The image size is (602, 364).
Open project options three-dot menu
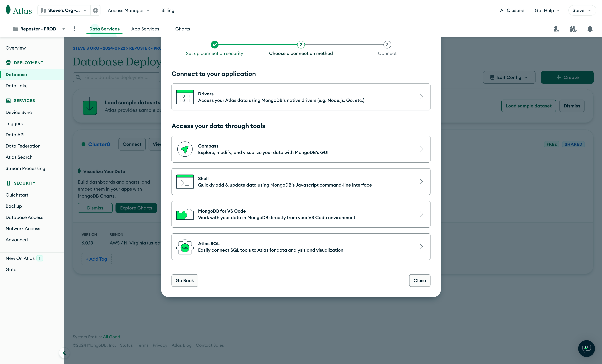(75, 29)
